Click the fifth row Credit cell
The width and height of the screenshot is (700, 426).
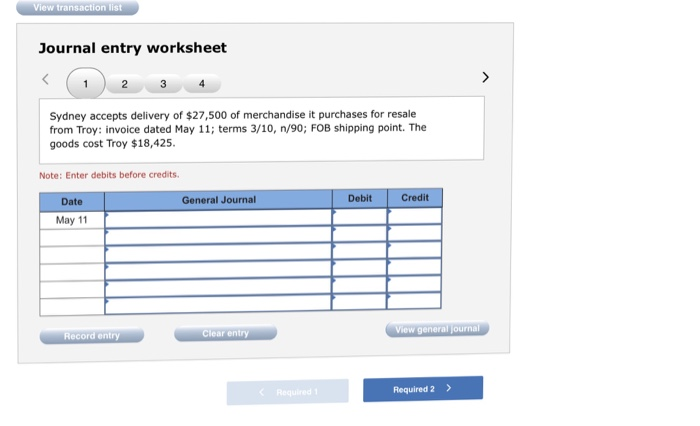(415, 284)
